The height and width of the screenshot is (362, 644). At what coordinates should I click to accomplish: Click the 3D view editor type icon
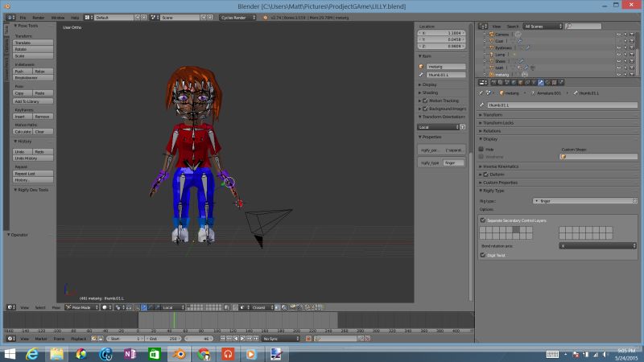[x=11, y=307]
